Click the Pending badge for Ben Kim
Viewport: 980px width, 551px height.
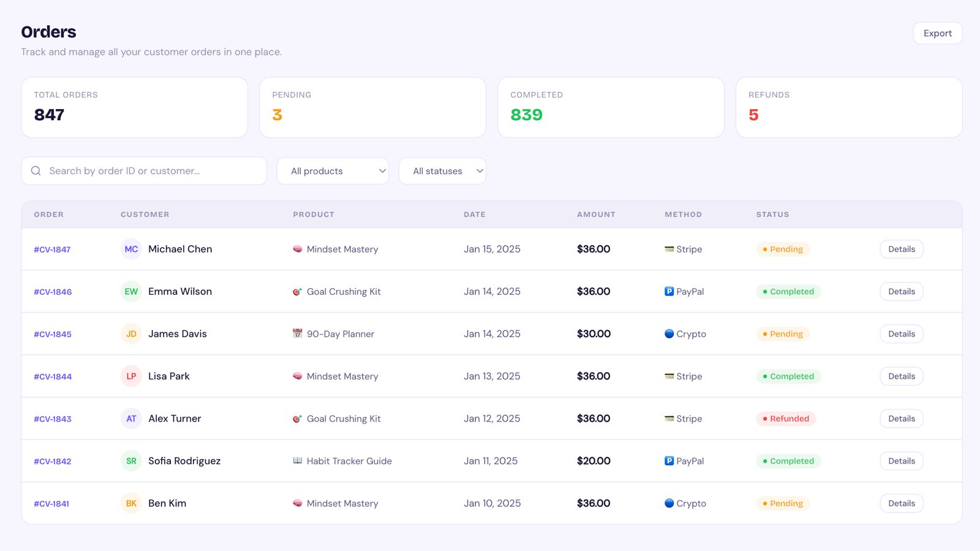(783, 503)
